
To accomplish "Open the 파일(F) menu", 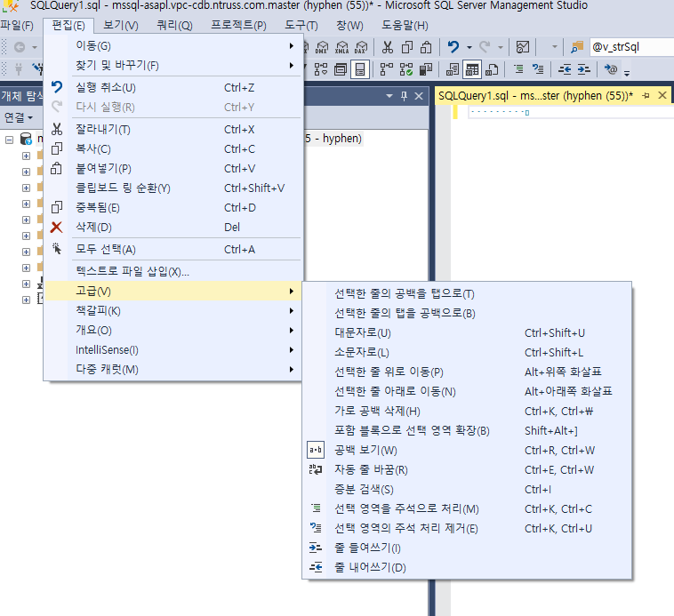I will [17, 26].
